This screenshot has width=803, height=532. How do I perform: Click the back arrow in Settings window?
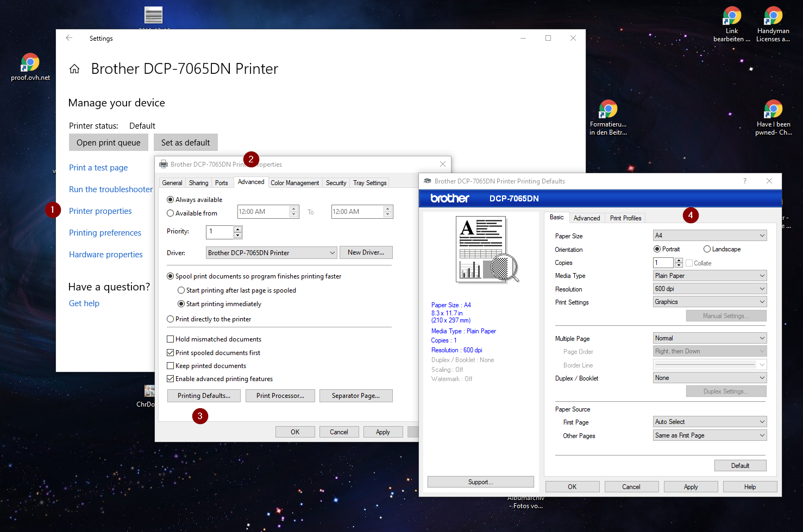point(69,38)
